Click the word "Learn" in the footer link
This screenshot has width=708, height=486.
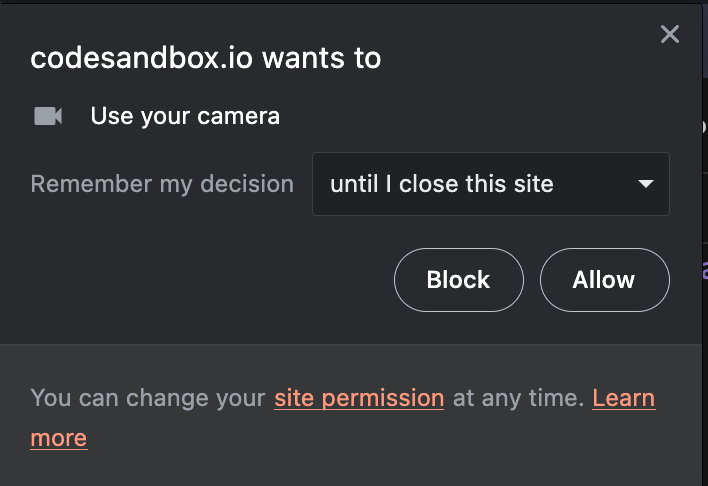(x=623, y=398)
